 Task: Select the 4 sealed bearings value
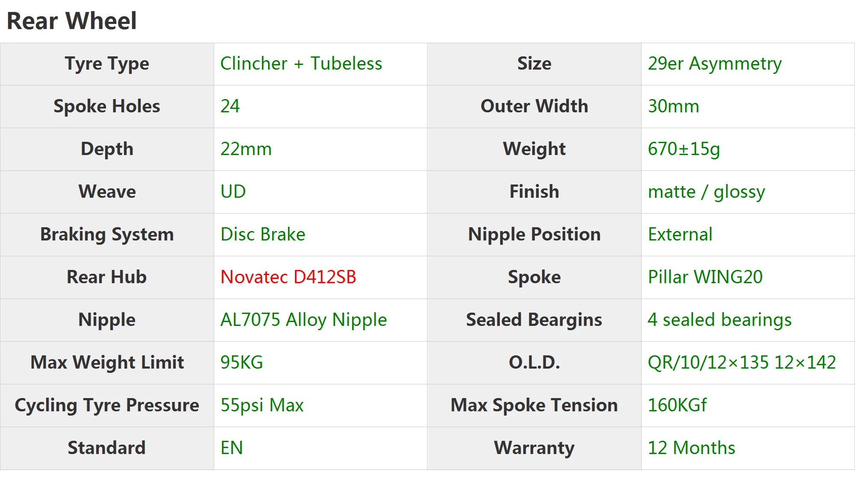tap(719, 320)
